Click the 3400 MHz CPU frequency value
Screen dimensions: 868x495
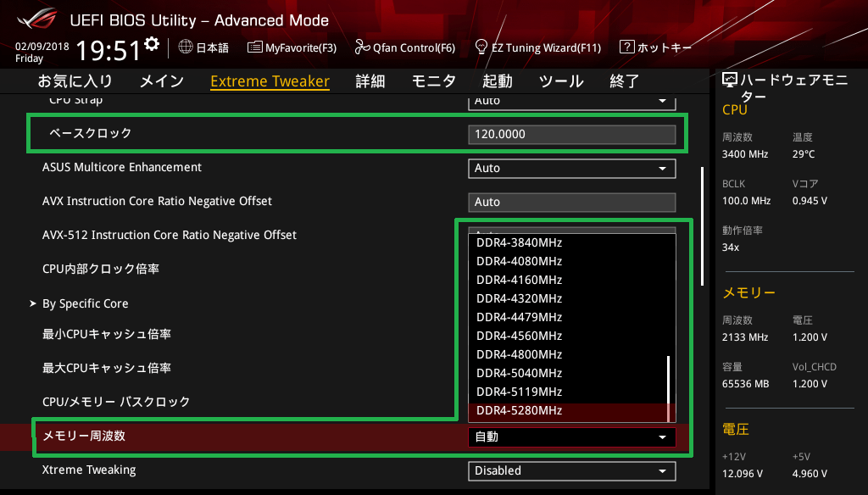coord(745,154)
